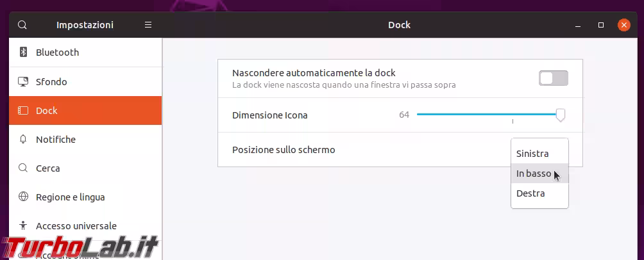Click the Bluetooth icon in sidebar
644x260 pixels.
(x=23, y=53)
